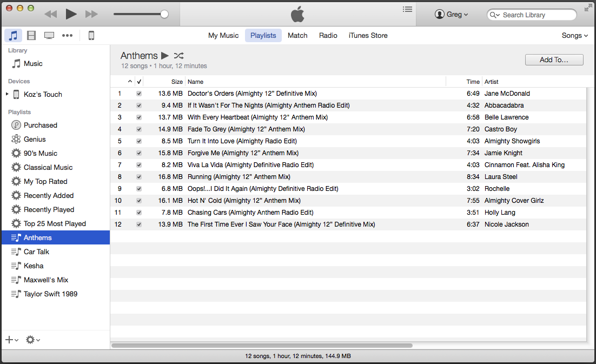Play the Anthems playlist arrow beside title
Viewport: 596px width, 364px height.
164,56
